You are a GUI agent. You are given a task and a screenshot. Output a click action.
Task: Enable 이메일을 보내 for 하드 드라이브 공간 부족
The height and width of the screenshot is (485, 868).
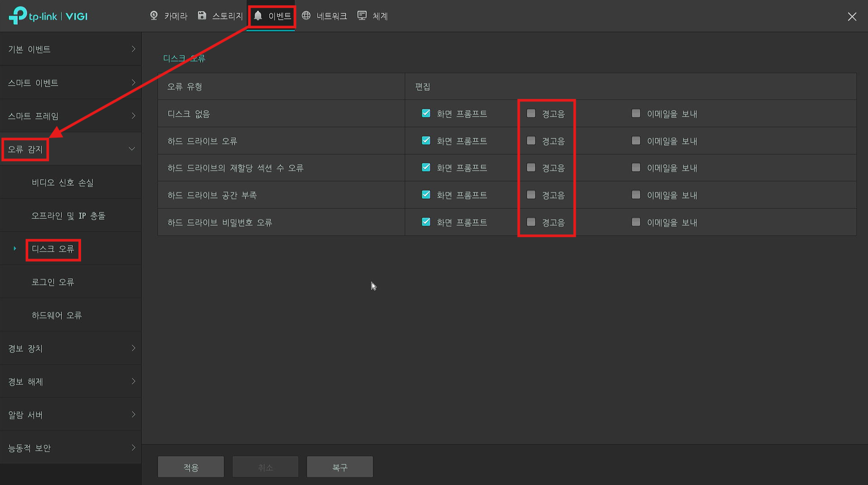pyautogui.click(x=636, y=195)
